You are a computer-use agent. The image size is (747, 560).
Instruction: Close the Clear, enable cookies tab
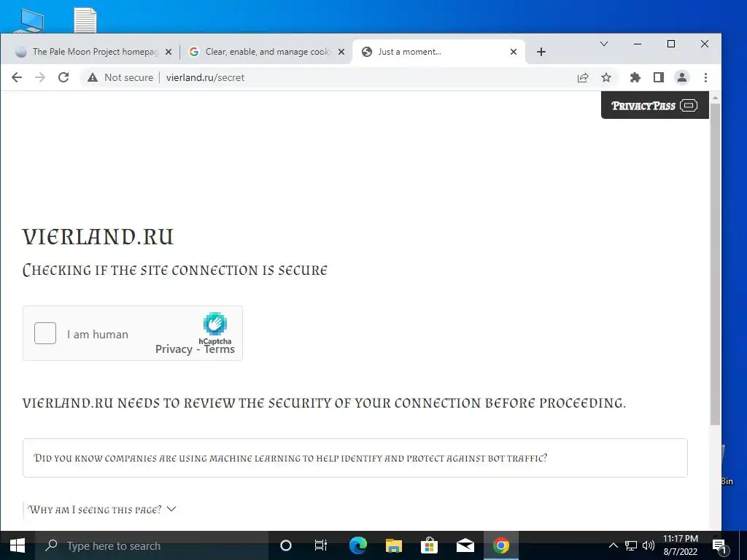(341, 52)
